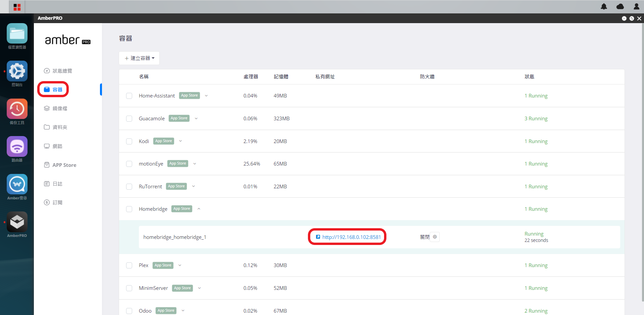
Task: Click the start grid icon at top left
Action: click(x=17, y=7)
